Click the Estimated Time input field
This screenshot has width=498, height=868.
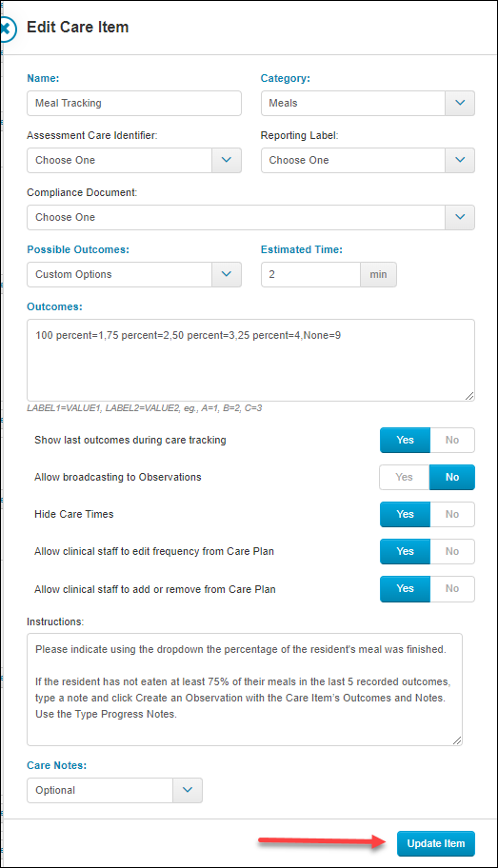310,274
